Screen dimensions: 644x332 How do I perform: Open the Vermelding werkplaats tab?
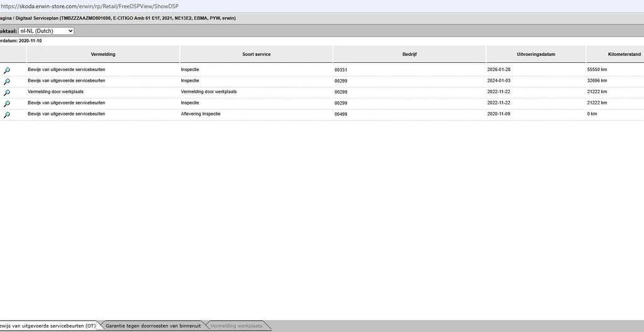(236, 326)
